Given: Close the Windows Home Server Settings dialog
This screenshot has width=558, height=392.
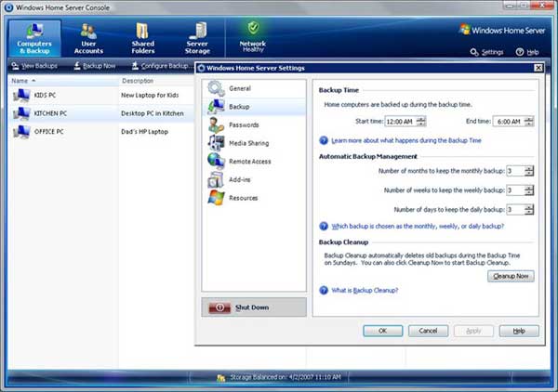Looking at the screenshot, I should click(538, 68).
